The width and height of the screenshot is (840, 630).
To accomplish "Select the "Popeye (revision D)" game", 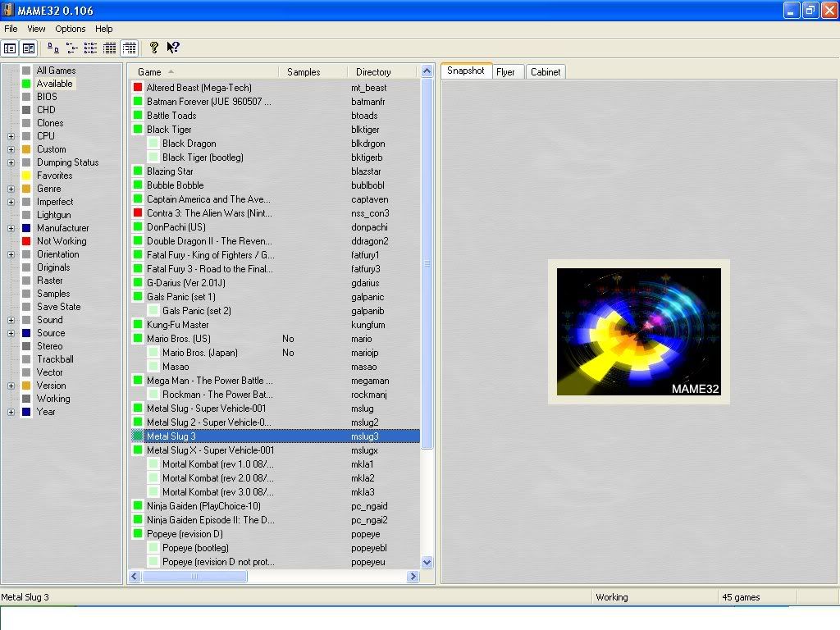I will (x=276, y=533).
